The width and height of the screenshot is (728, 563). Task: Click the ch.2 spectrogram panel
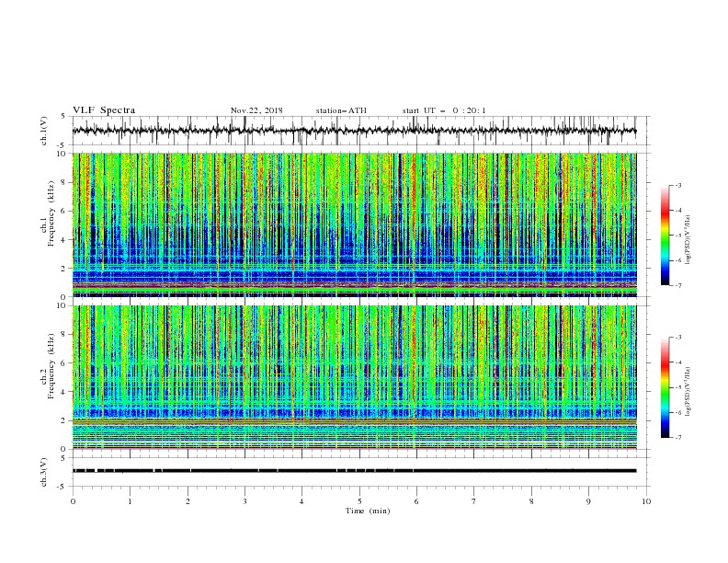pos(355,377)
